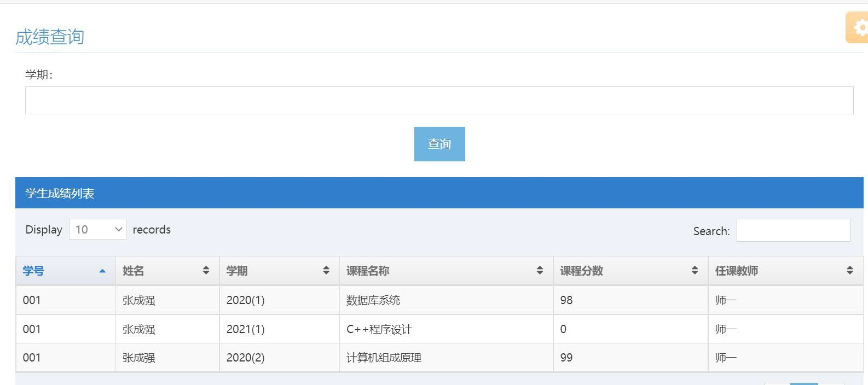Click the 学生成绩列表 panel header
This screenshot has height=385, width=868.
pos(439,193)
